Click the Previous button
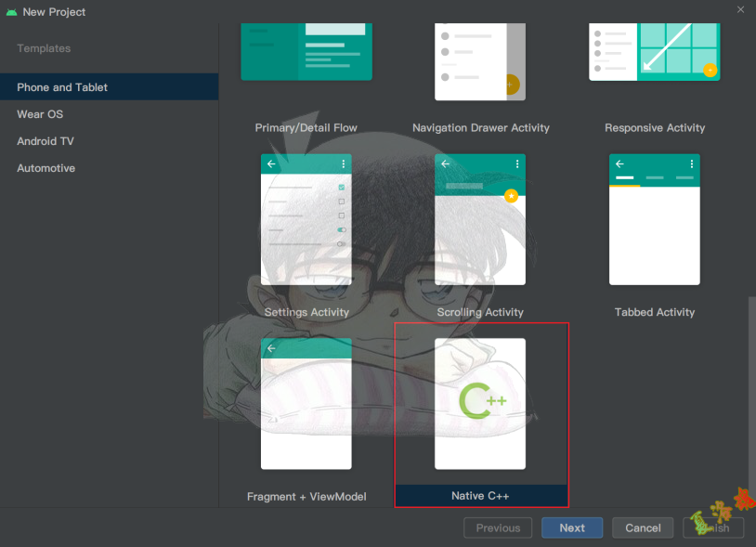The image size is (756, 547). coord(498,527)
